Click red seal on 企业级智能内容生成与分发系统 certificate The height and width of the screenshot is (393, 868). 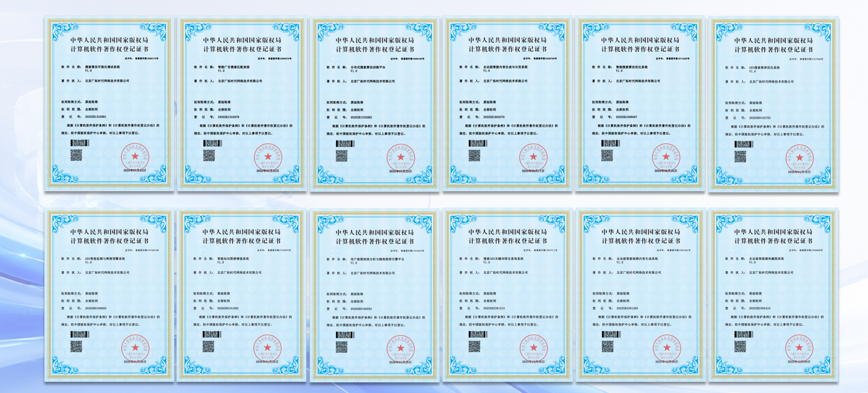tap(533, 157)
